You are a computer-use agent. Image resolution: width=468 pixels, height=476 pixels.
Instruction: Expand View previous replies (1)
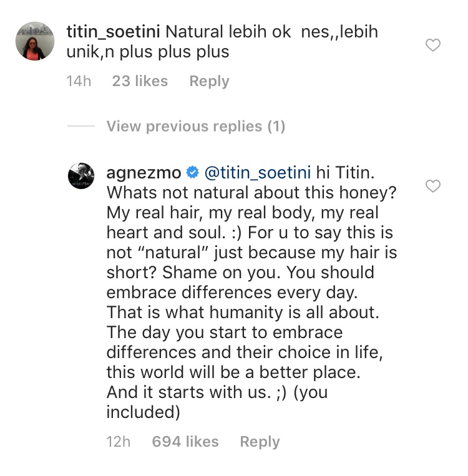click(x=195, y=127)
